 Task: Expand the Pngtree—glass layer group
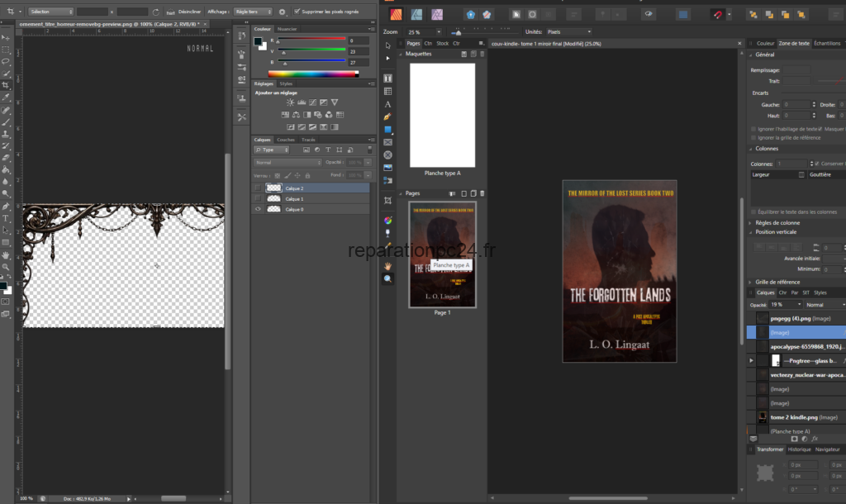point(750,360)
